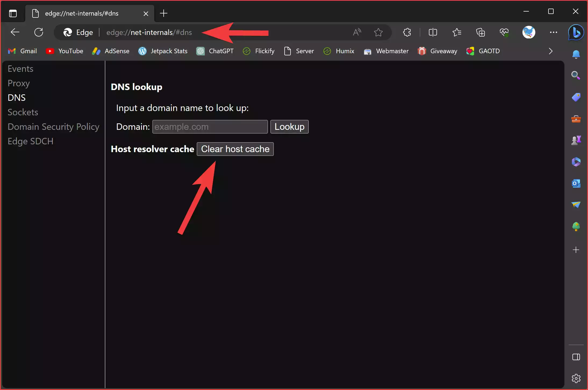Open a new tab with plus button
Image resolution: width=588 pixels, height=390 pixels.
click(x=164, y=13)
